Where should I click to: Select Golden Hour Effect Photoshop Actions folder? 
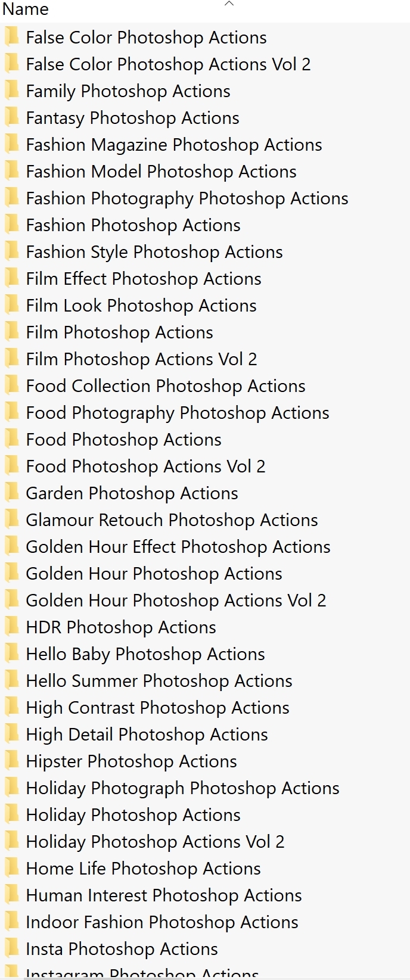[178, 547]
